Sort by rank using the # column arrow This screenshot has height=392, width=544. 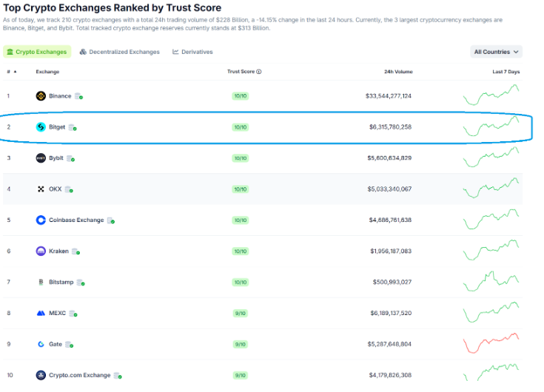click(15, 72)
